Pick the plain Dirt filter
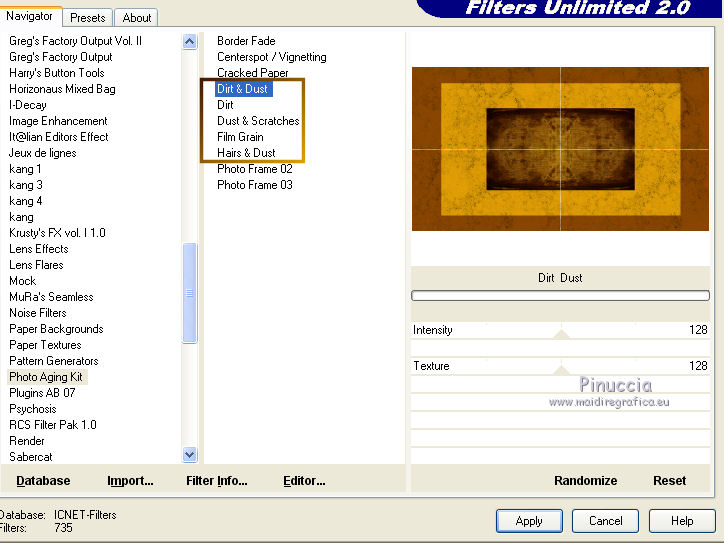This screenshot has width=724, height=543. coord(225,105)
